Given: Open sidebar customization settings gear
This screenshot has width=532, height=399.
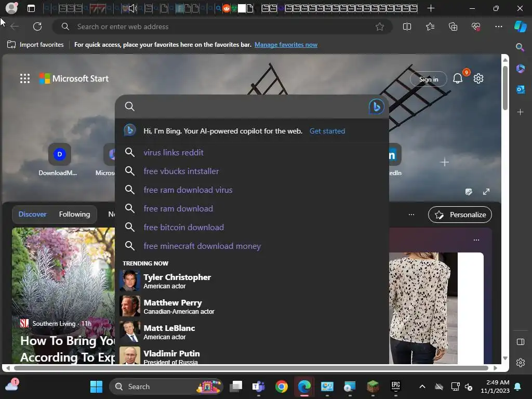Looking at the screenshot, I should pos(521,363).
